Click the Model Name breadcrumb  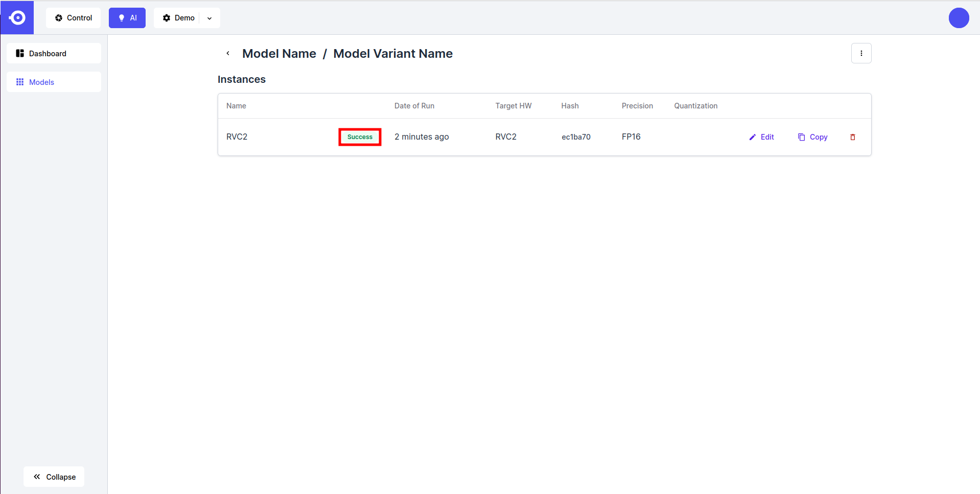(279, 54)
